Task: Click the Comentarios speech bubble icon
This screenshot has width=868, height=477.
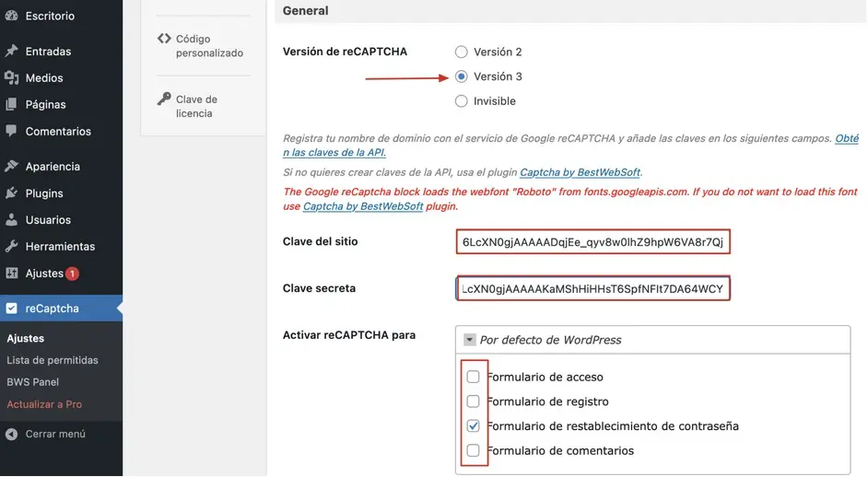Action: 11,132
